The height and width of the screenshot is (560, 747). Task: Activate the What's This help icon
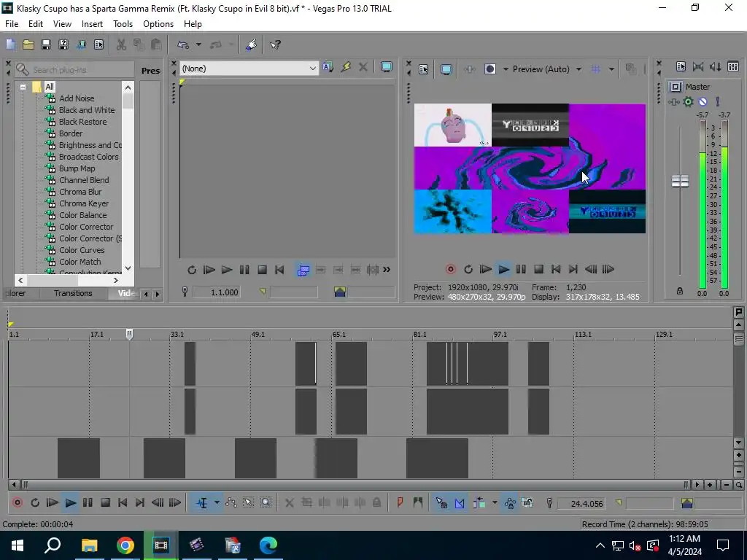click(x=275, y=44)
